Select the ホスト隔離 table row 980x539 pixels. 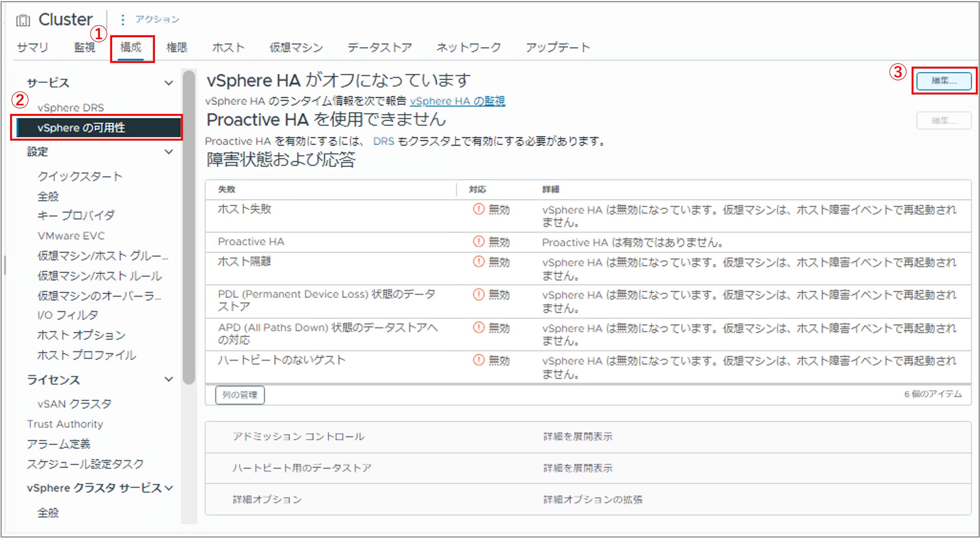[x=588, y=269]
